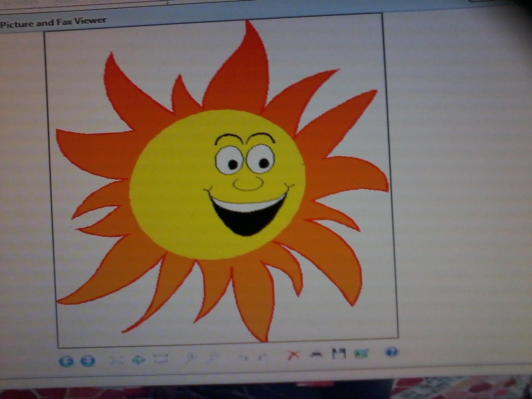The width and height of the screenshot is (532, 399).
Task: Zoom out with the magnifier minus icon
Action: pos(212,358)
